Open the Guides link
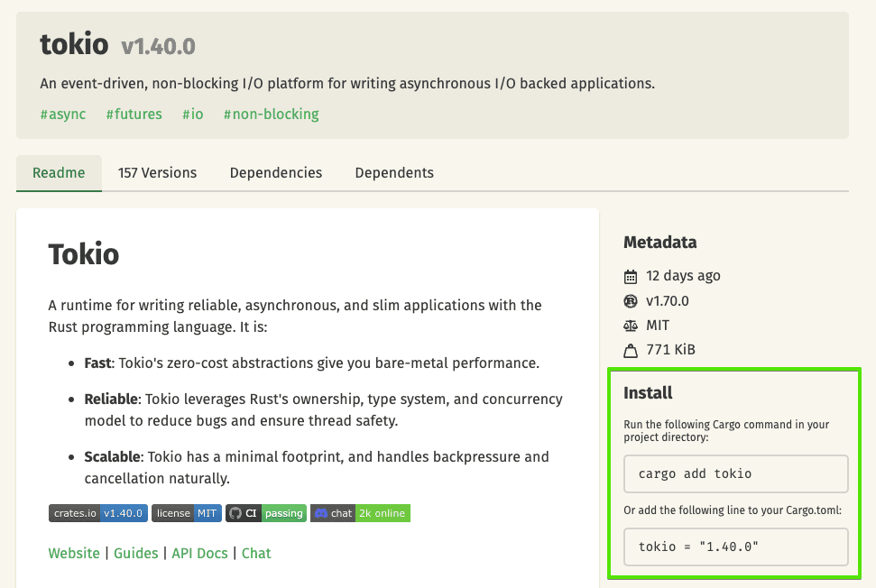876x588 pixels. click(x=135, y=554)
